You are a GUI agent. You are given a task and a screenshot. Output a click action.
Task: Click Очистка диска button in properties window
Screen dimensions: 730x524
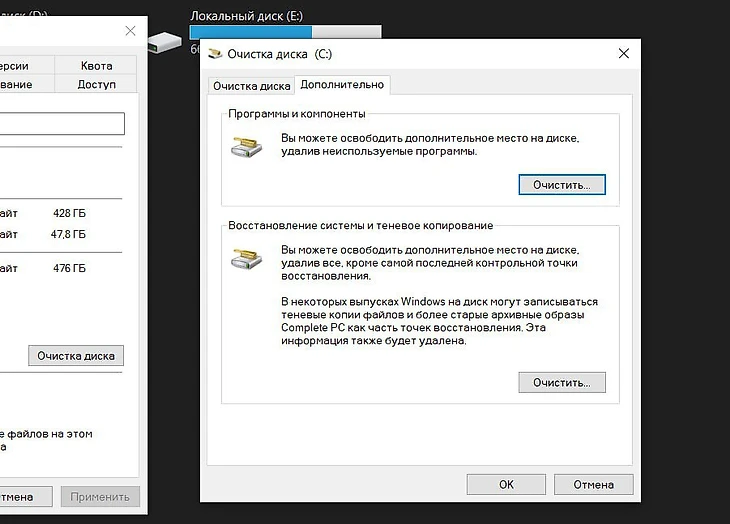(76, 355)
